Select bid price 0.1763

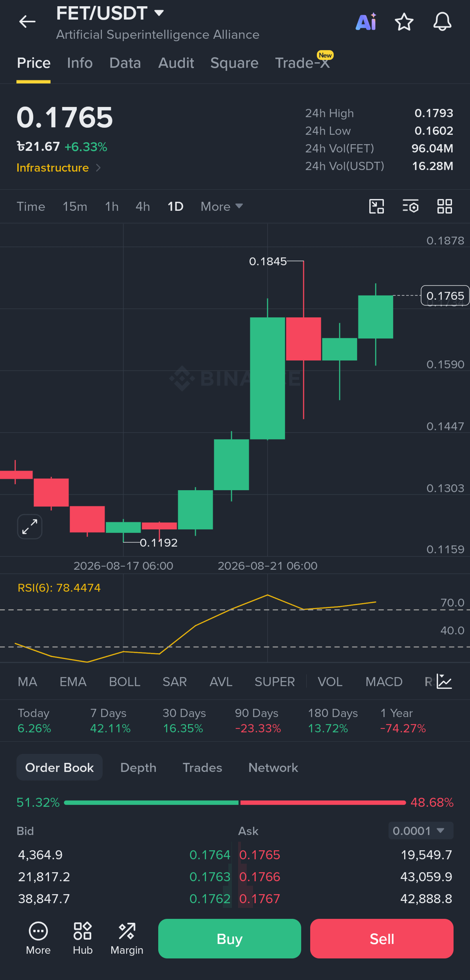coord(210,877)
